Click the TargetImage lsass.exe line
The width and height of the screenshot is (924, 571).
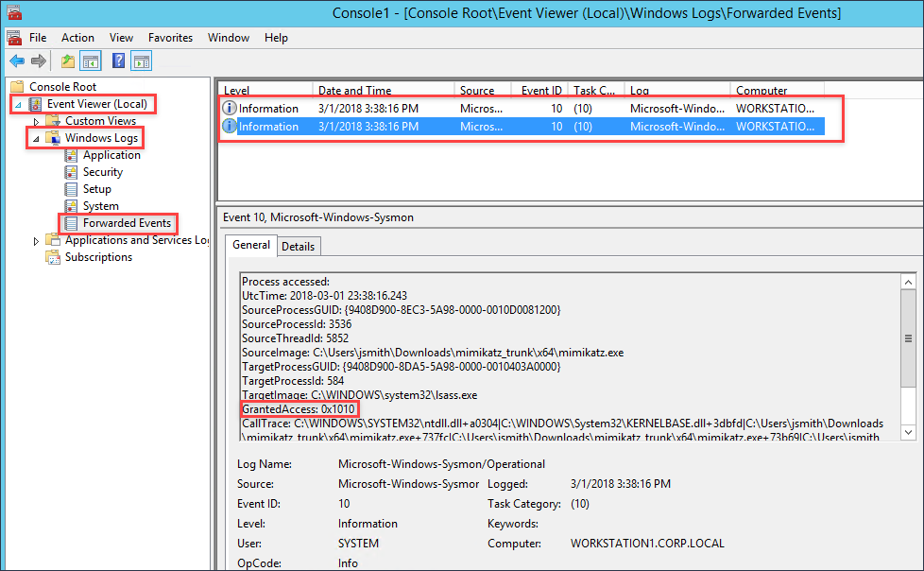[359, 395]
